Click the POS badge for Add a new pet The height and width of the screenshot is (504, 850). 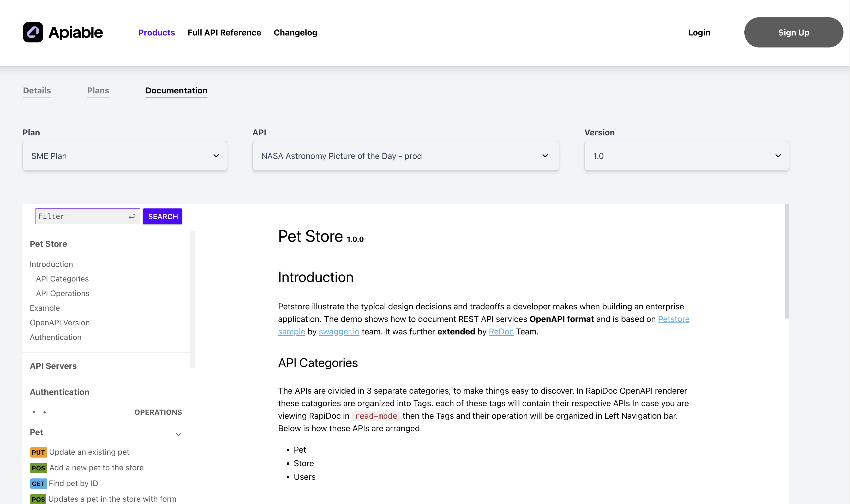coord(38,468)
